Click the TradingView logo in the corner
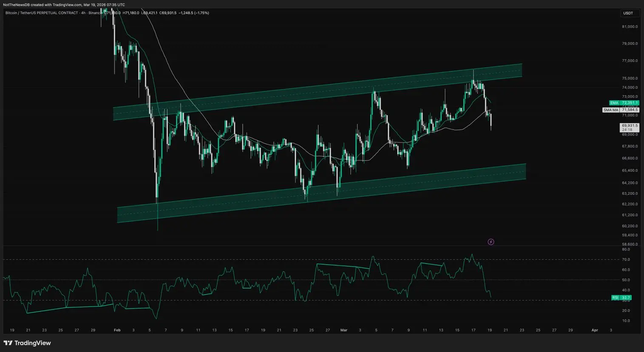This screenshot has height=352, width=644. pos(27,343)
